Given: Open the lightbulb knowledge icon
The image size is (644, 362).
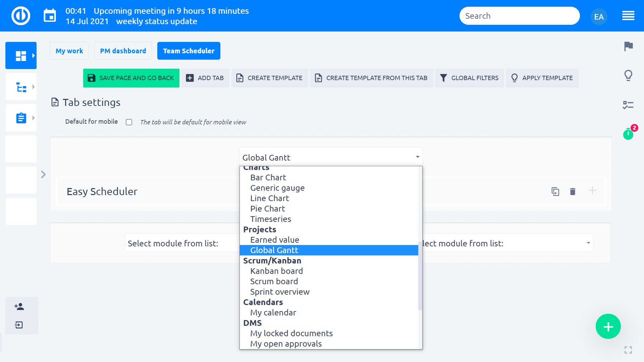Looking at the screenshot, I should (x=628, y=75).
